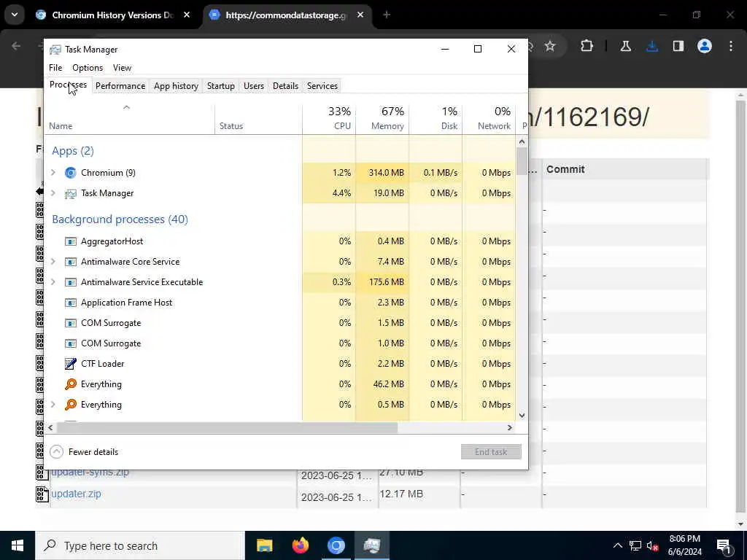Show hidden system tray icons chevron
This screenshot has width=747, height=560.
(617, 546)
